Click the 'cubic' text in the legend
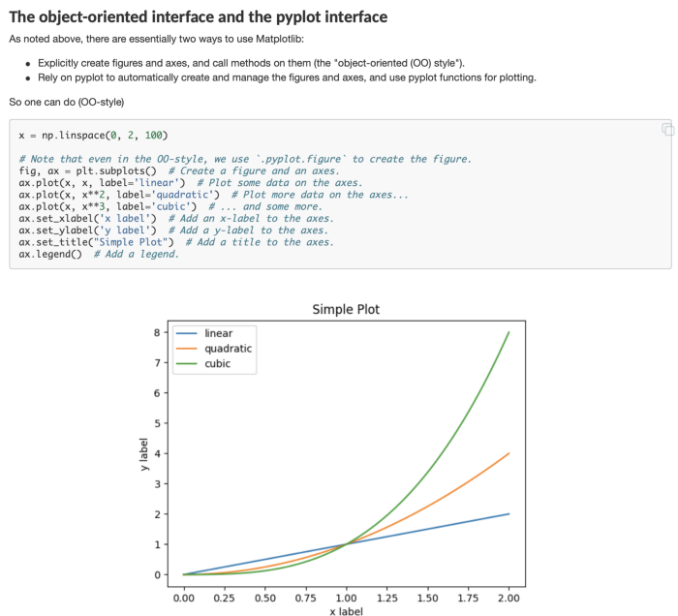This screenshot has width=678, height=616. point(217,365)
